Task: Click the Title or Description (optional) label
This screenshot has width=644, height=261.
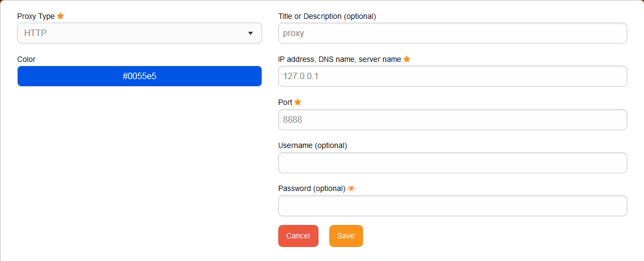Action: pyautogui.click(x=327, y=17)
